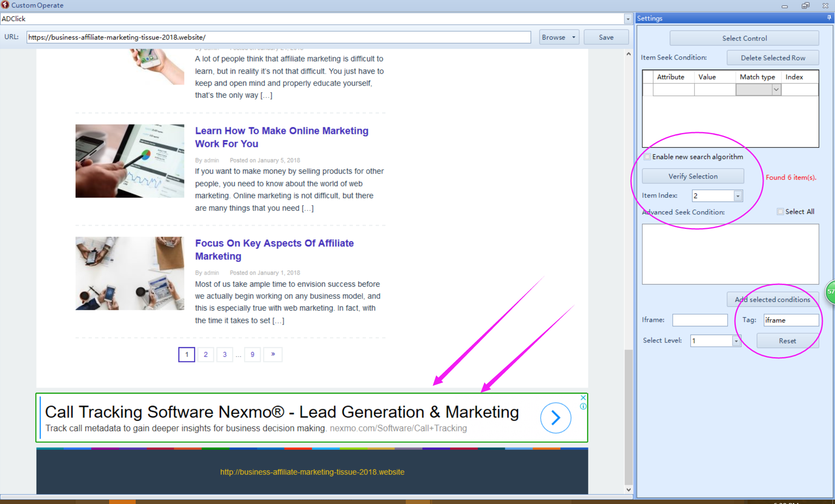This screenshot has height=504, width=835.
Task: Open the ADClick combo box dropdown
Action: tap(628, 19)
